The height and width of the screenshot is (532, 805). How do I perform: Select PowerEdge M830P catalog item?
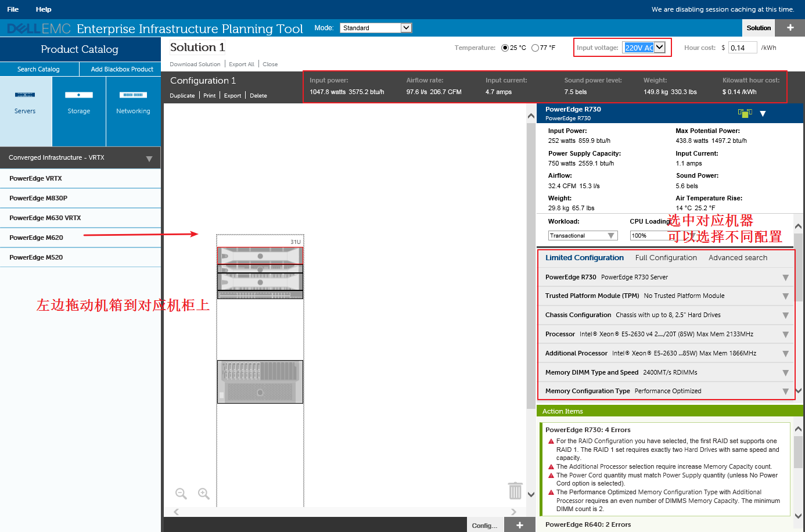tap(80, 198)
